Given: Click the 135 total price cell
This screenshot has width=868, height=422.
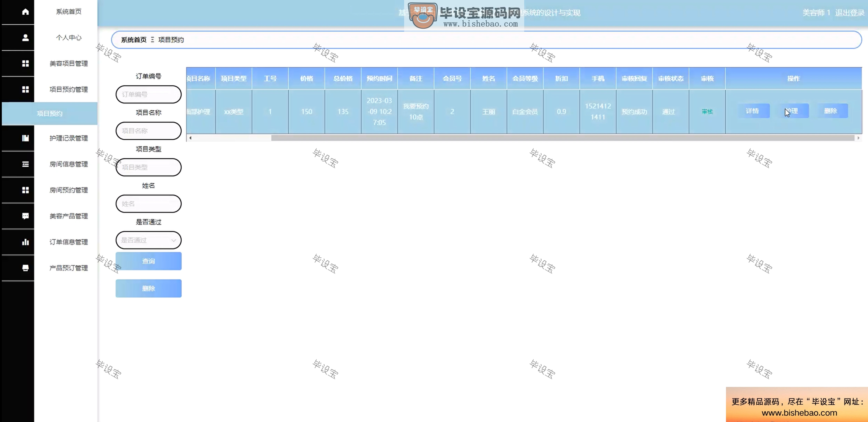Looking at the screenshot, I should (x=343, y=112).
